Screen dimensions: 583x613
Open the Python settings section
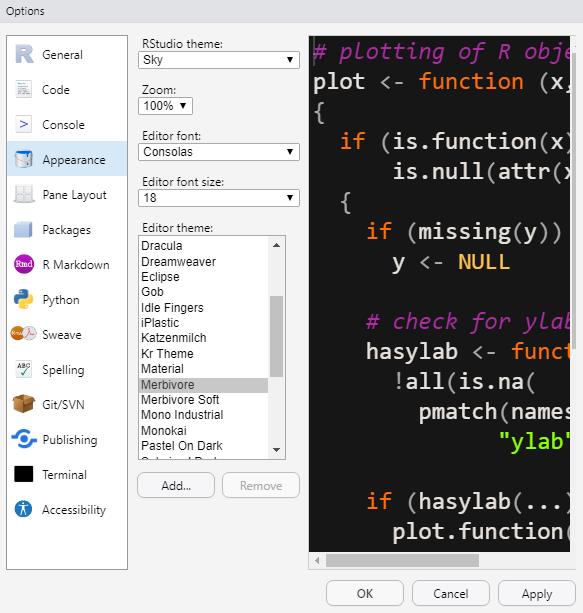point(67,299)
